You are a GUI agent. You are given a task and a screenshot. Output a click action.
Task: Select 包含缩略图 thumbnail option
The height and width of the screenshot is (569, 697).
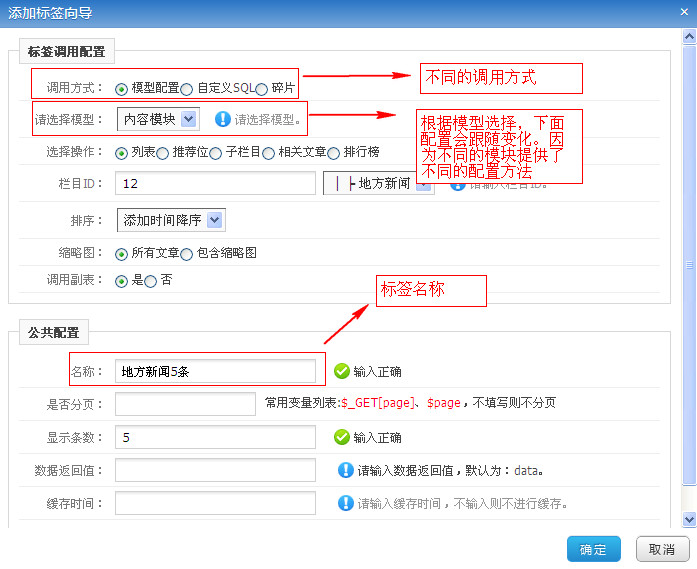tap(187, 254)
